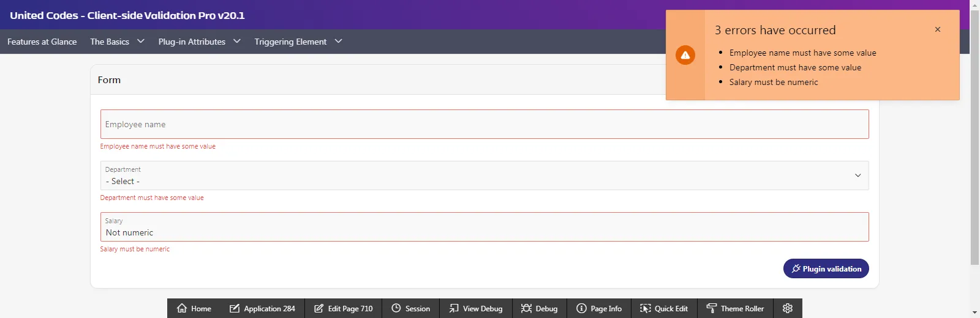Click into the Salary input field
Screen dimensions: 980x318
[484, 232]
